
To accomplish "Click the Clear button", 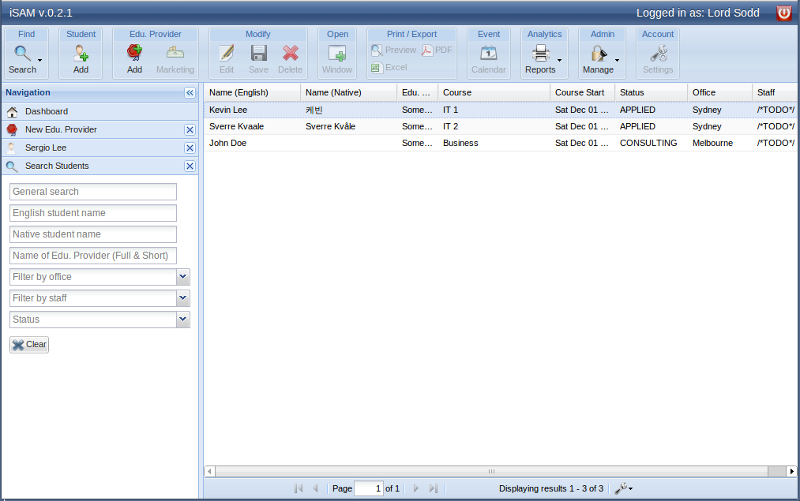I will 29,345.
